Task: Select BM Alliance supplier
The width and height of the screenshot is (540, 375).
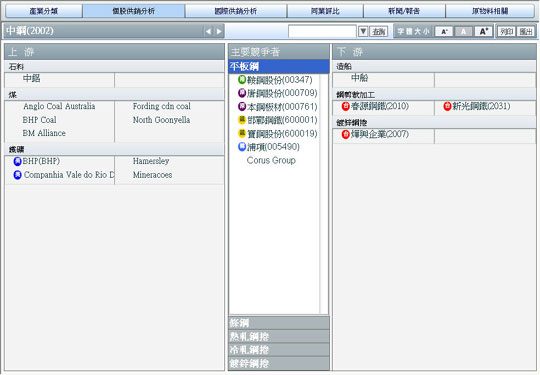Action: [x=44, y=133]
